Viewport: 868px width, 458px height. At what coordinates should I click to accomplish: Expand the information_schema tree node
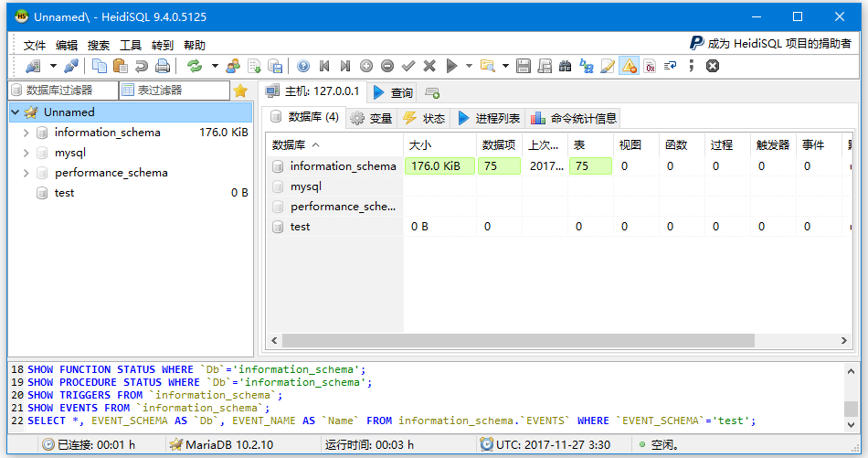[26, 133]
